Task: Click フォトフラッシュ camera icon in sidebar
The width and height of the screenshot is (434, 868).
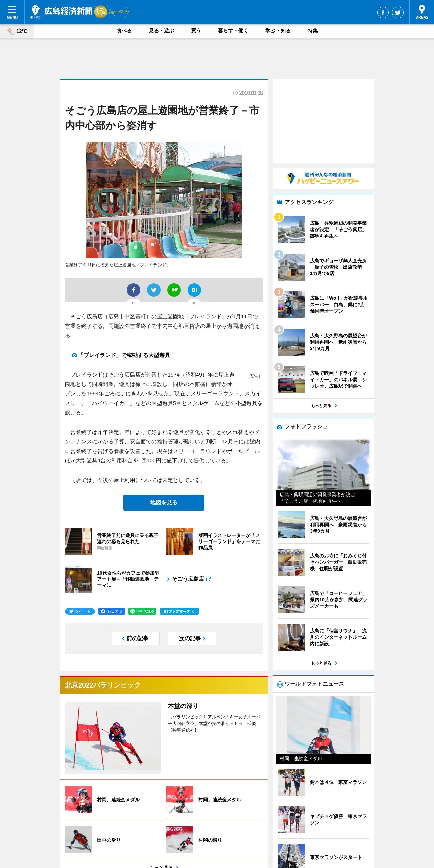Action: click(280, 427)
